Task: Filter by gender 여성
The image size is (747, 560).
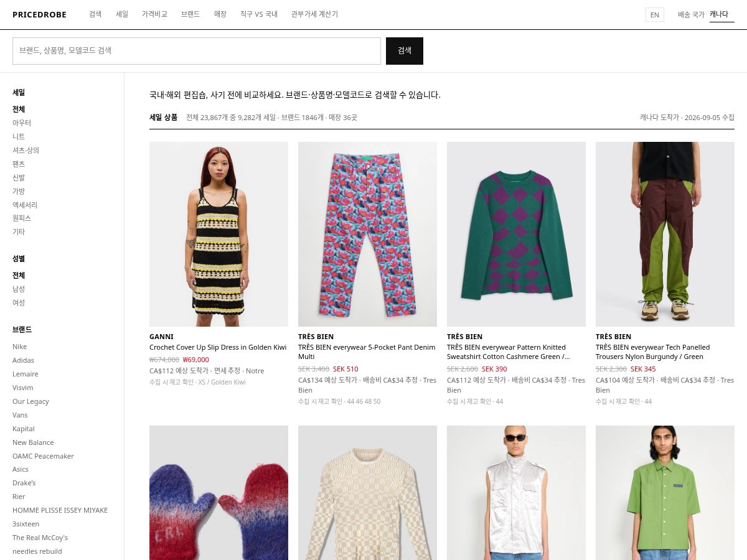Action: [x=19, y=302]
